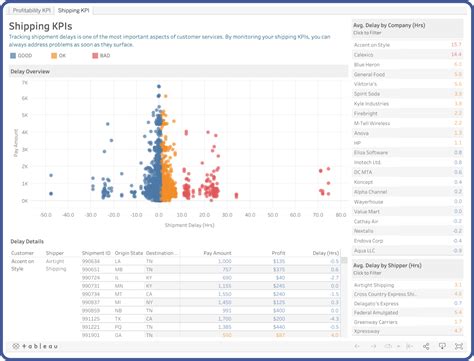Click the Shipping KPIs dashboard title
Image resolution: width=474 pixels, height=361 pixels.
tap(40, 26)
